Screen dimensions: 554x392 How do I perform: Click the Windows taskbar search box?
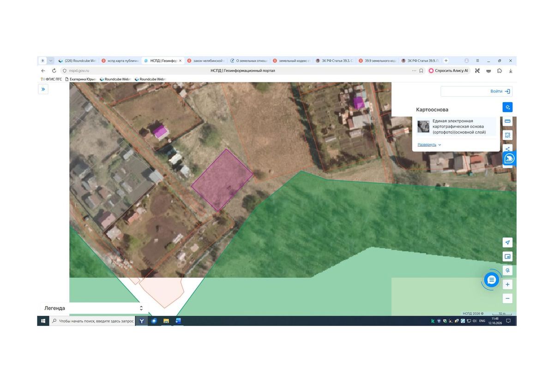point(92,321)
